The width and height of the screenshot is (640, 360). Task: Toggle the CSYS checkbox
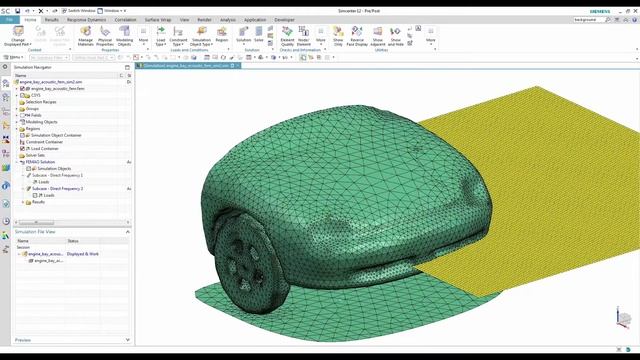23,95
